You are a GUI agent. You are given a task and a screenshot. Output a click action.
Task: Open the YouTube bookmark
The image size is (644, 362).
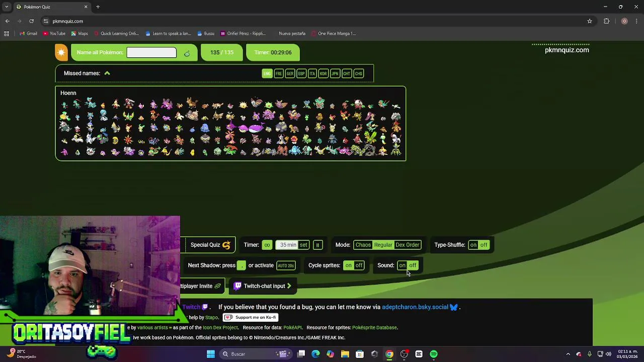click(x=54, y=34)
